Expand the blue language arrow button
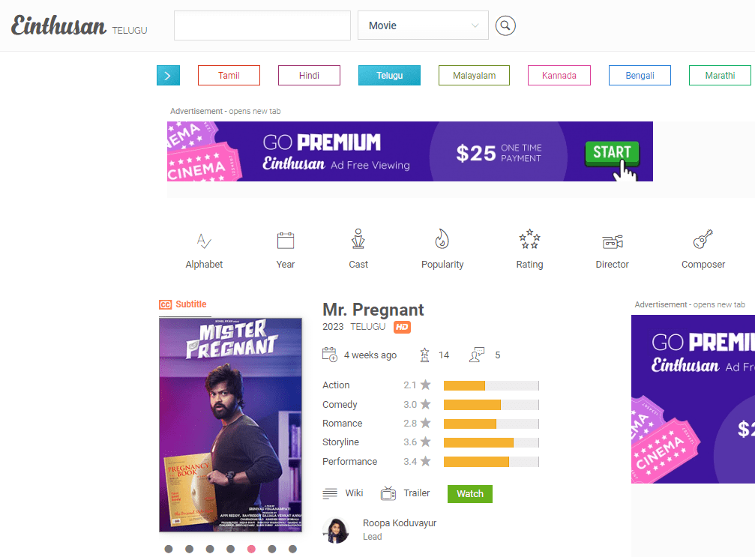Image resolution: width=755 pixels, height=560 pixels. click(x=168, y=76)
